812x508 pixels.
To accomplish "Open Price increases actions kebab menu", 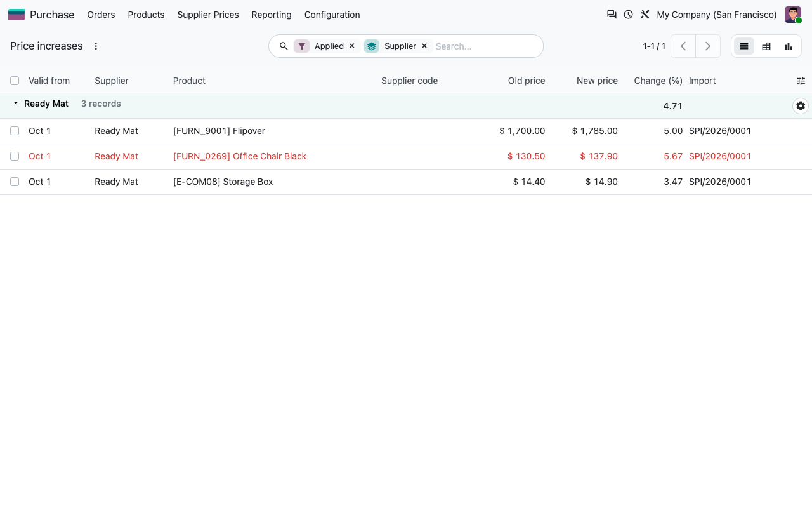I will [x=96, y=46].
